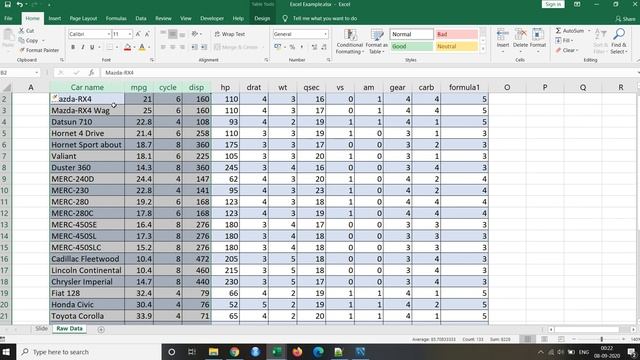Open Find & Select magnifier
This screenshot has width=640, height=360.
point(619,40)
